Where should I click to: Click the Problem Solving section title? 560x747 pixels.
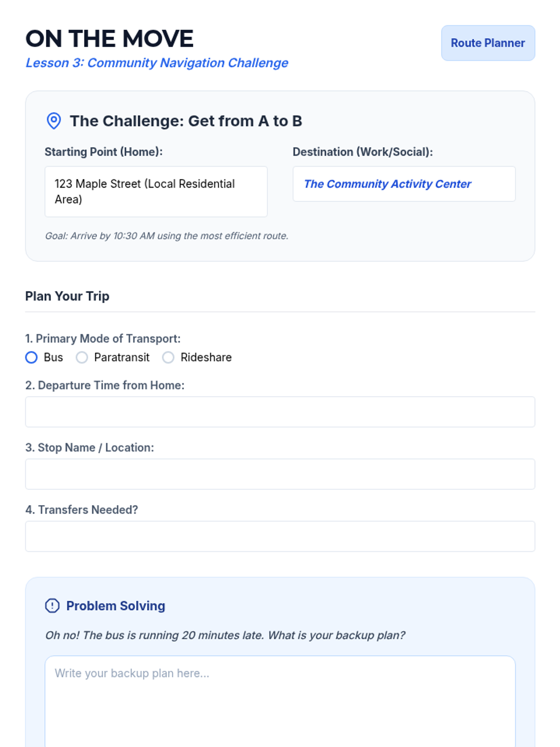[116, 606]
